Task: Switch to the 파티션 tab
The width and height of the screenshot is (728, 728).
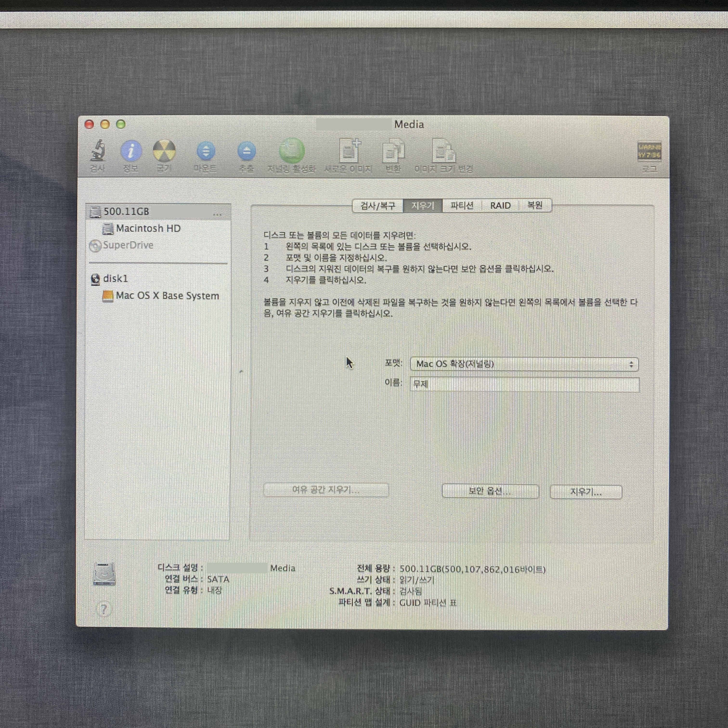Action: [462, 206]
